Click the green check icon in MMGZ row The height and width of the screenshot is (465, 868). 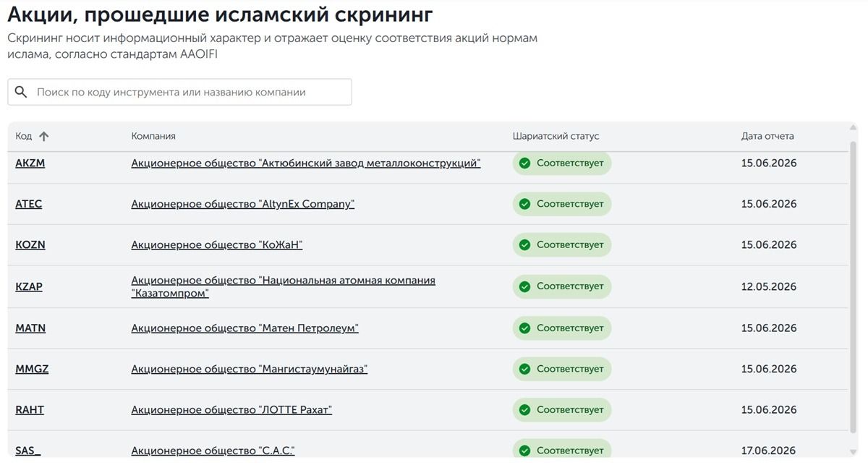[525, 370]
